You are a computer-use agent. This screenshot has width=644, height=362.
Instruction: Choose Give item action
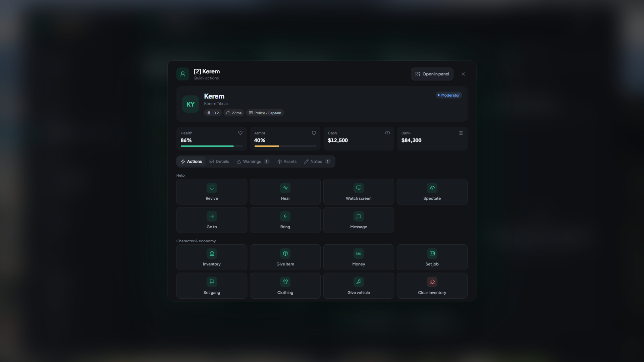coord(285,257)
